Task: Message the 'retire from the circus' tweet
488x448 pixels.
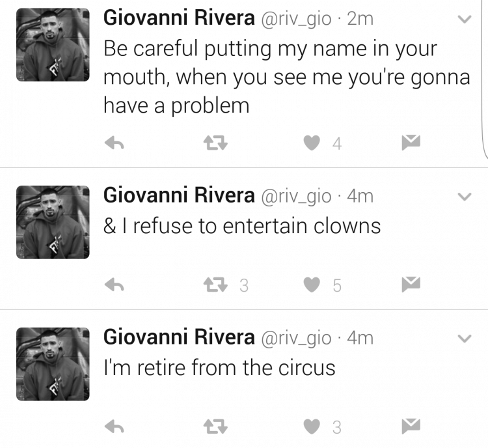Action: 411,427
